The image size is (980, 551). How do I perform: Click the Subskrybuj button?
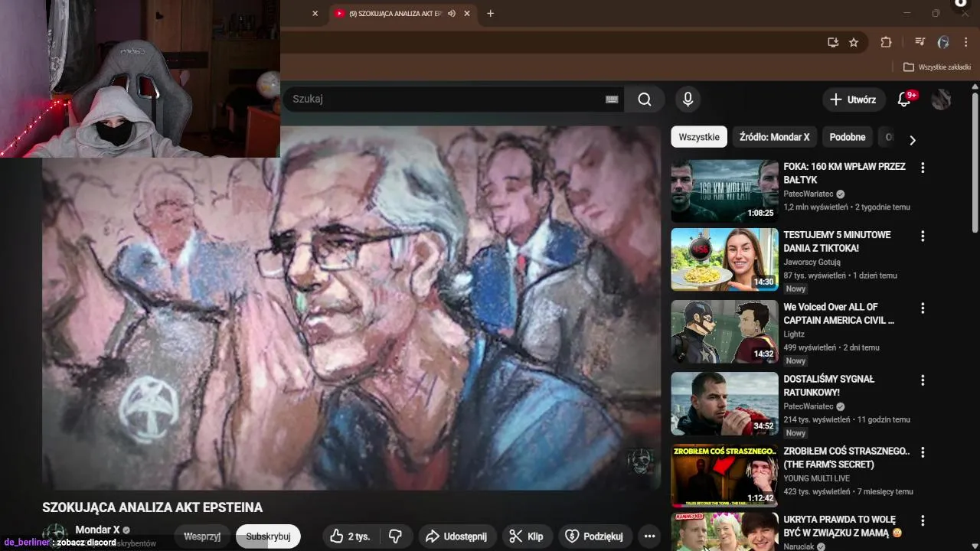[x=268, y=536]
